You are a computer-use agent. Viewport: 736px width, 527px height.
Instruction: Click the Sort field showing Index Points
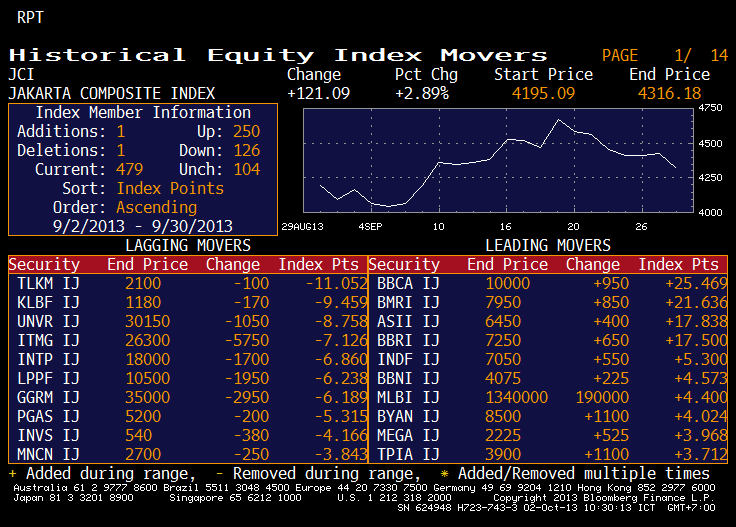(170, 189)
